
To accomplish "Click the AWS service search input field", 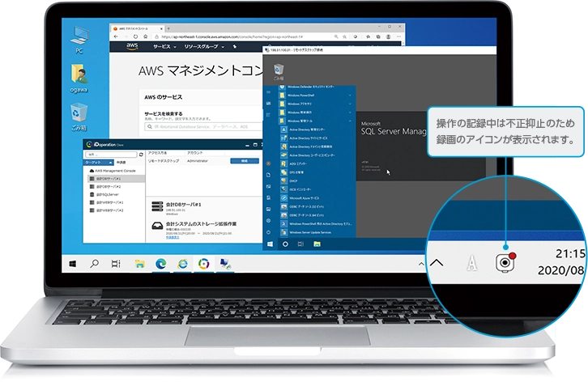I will click(202, 127).
